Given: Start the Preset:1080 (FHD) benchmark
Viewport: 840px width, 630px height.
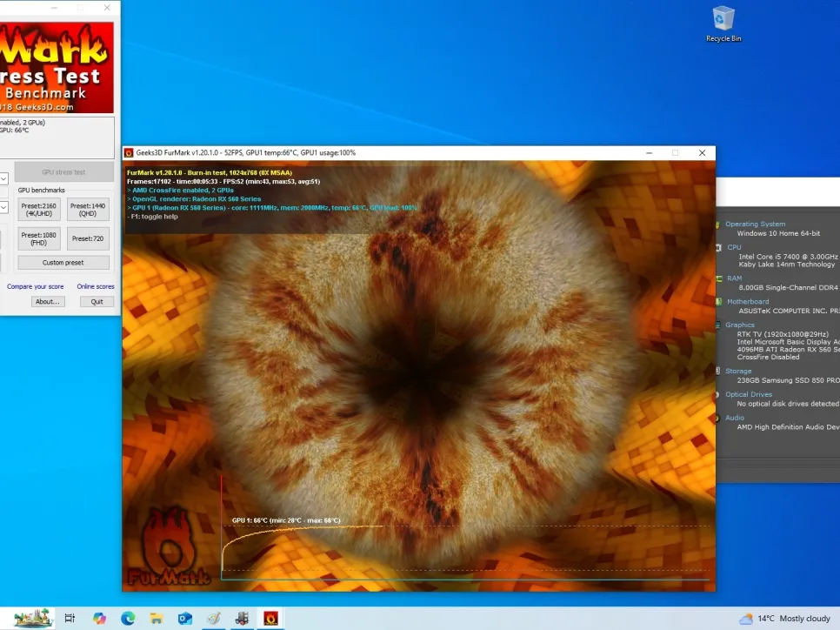Looking at the screenshot, I should [x=38, y=238].
